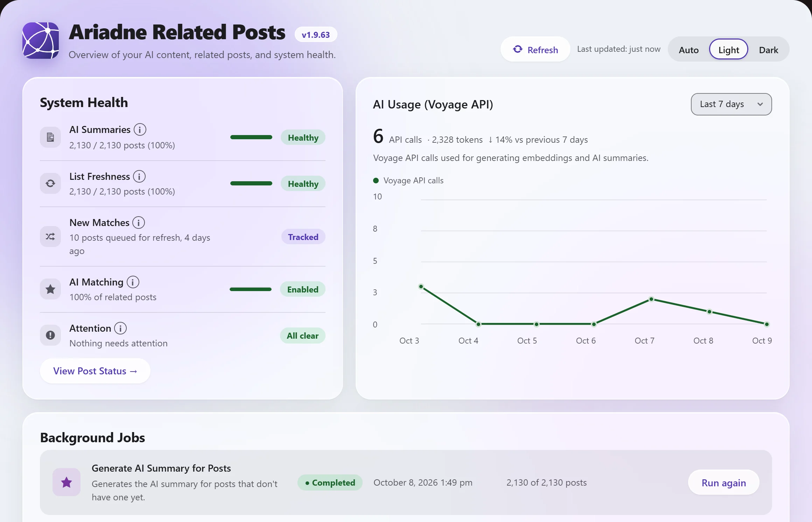
Task: Click the '2,328 tokens' usage text
Action: [457, 140]
